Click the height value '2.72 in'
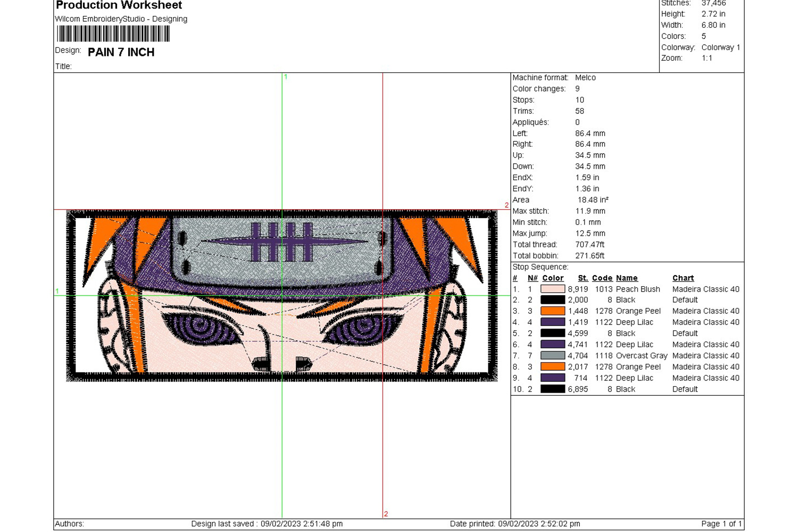The width and height of the screenshot is (799, 532). click(713, 14)
